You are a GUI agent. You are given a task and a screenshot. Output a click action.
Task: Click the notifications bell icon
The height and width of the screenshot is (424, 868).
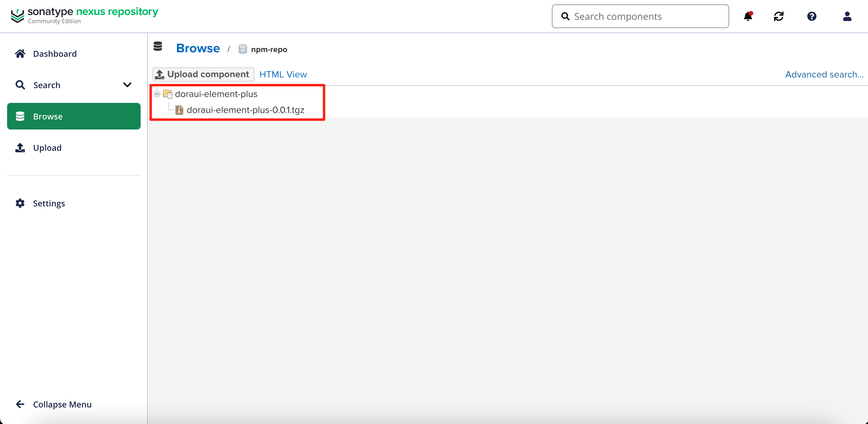pyautogui.click(x=748, y=16)
